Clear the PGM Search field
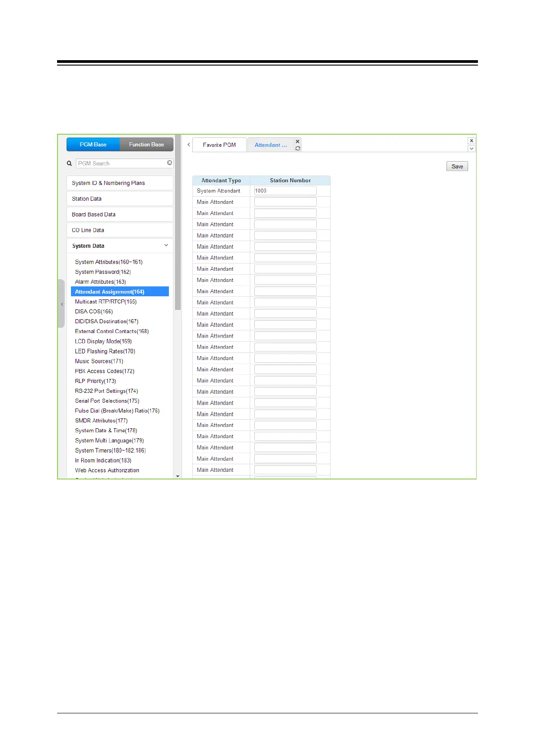535x756 pixels. [169, 163]
